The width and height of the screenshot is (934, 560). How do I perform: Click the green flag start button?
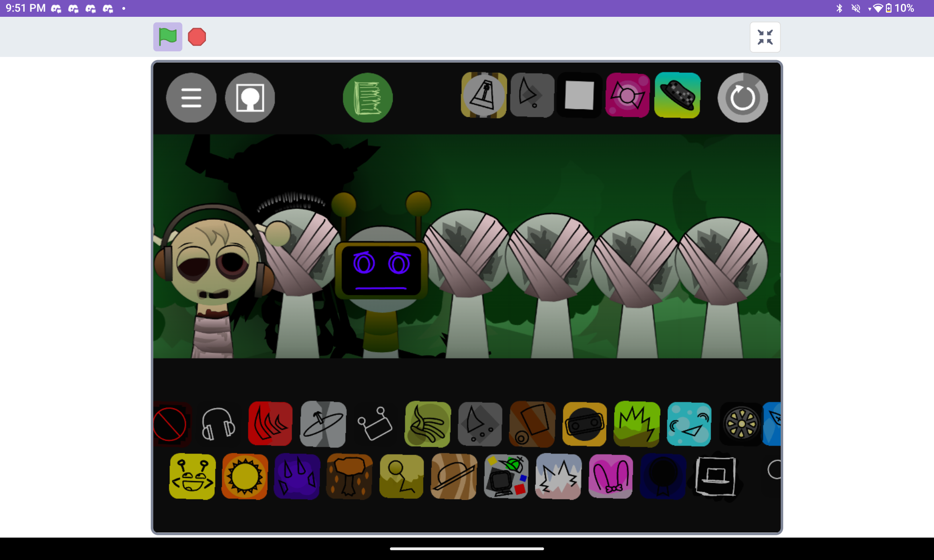click(x=168, y=37)
